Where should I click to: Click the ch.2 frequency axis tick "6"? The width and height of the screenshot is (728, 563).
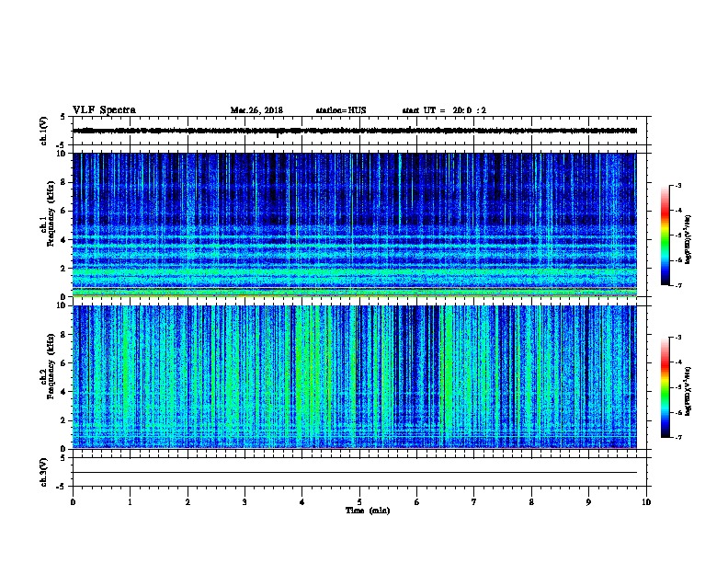point(63,363)
